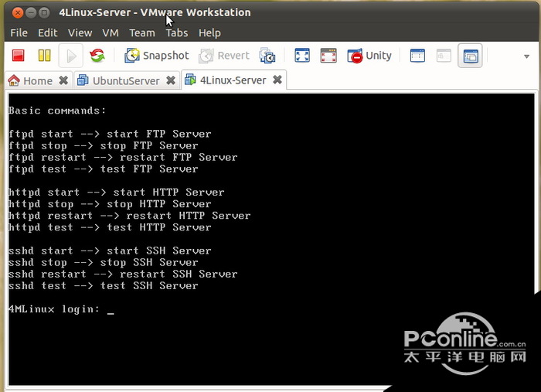The height and width of the screenshot is (392, 541).
Task: Click the 4MLinux login prompt
Action: pos(61,309)
